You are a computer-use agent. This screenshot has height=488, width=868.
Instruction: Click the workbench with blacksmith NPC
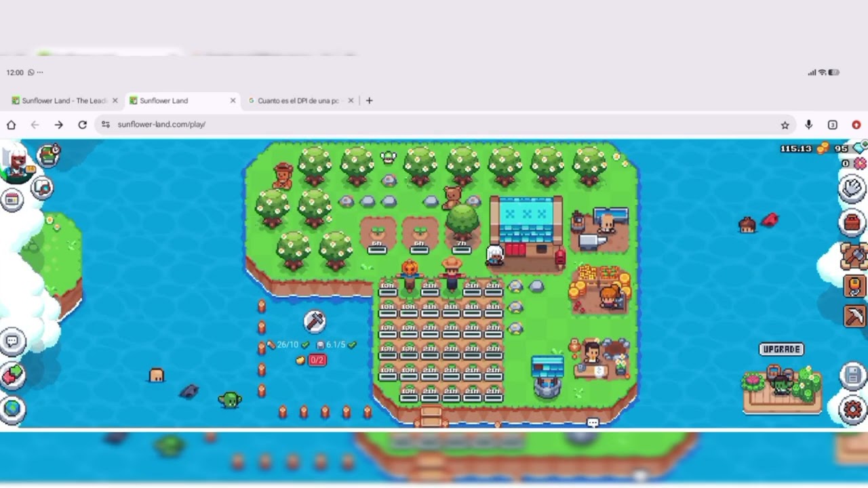pyautogui.click(x=599, y=229)
